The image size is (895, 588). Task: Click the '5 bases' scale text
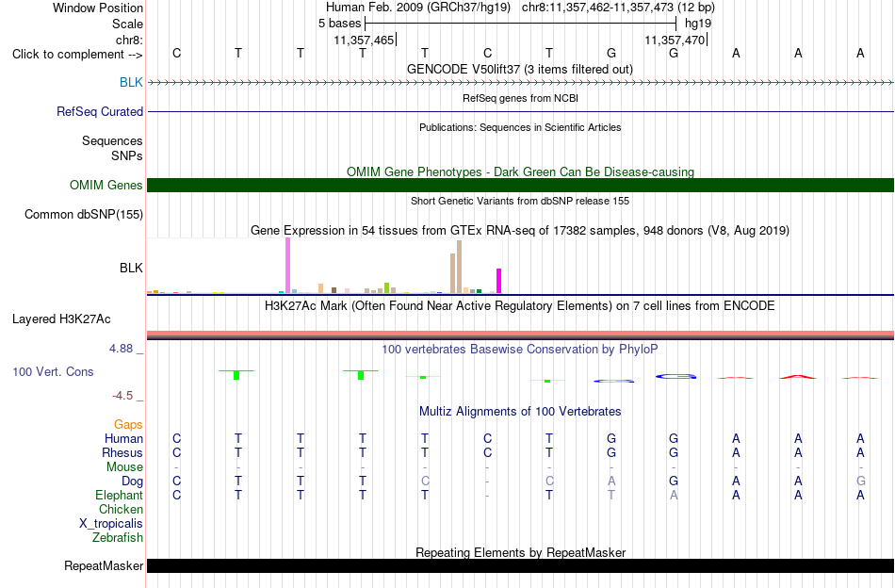(x=339, y=24)
